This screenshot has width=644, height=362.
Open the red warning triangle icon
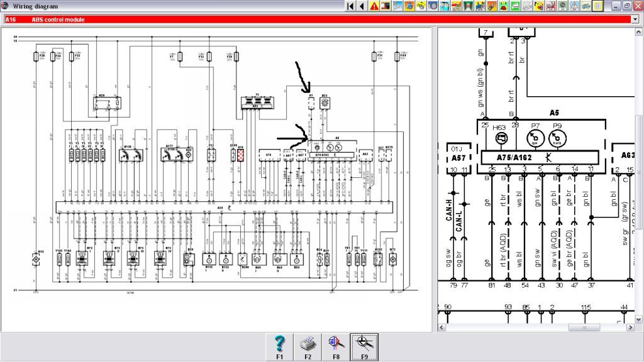[x=374, y=6]
